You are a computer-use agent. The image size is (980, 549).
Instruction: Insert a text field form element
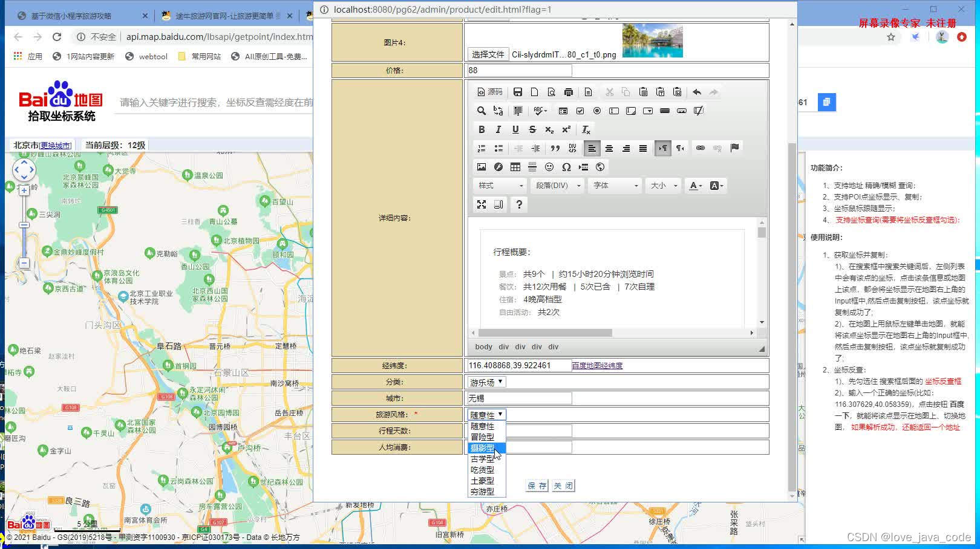[614, 111]
